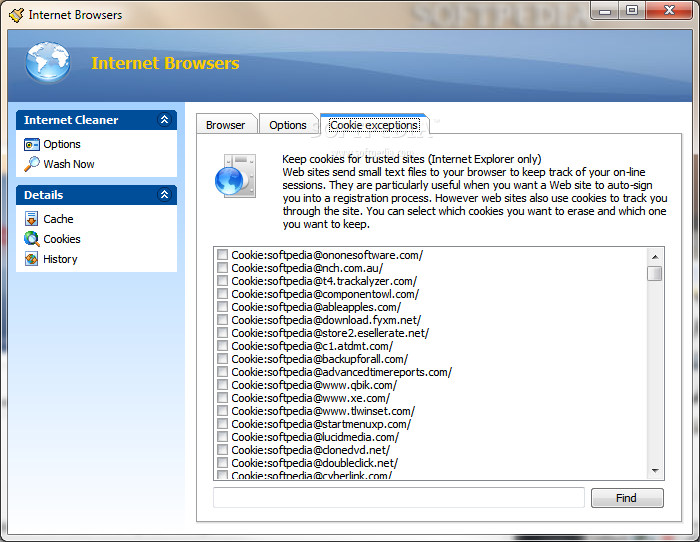Click the broom icon in the title bar
The width and height of the screenshot is (700, 542).
coord(17,15)
